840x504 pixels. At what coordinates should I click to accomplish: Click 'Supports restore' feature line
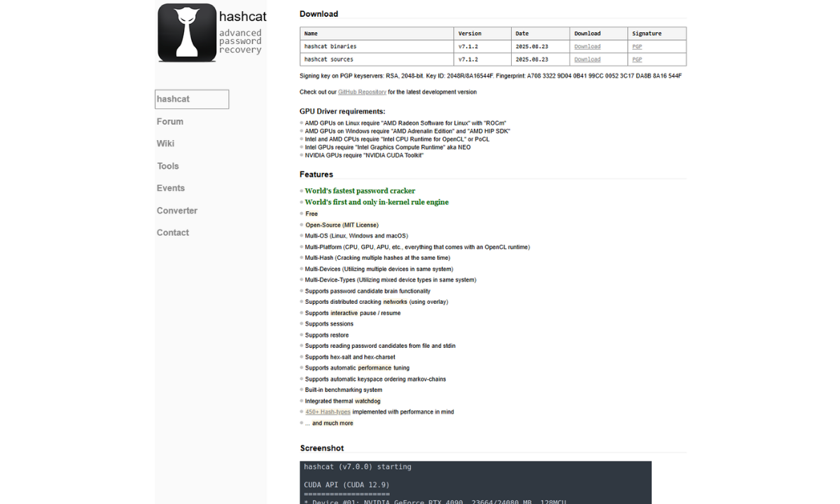coord(327,335)
